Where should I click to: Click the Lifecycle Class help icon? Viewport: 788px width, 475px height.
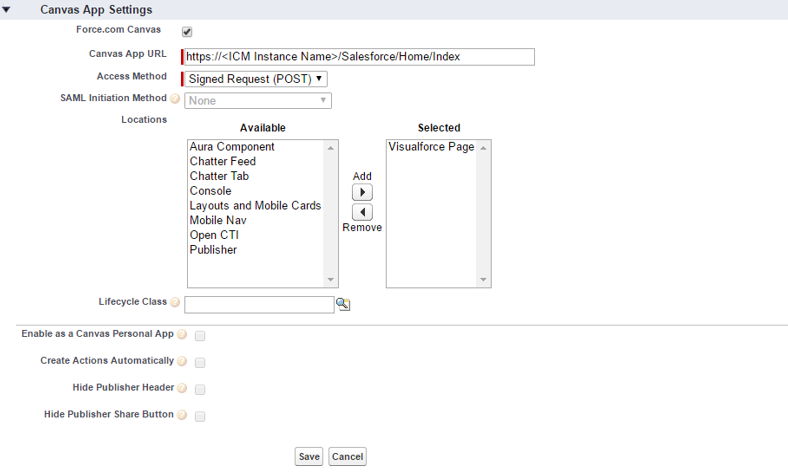pyautogui.click(x=175, y=302)
